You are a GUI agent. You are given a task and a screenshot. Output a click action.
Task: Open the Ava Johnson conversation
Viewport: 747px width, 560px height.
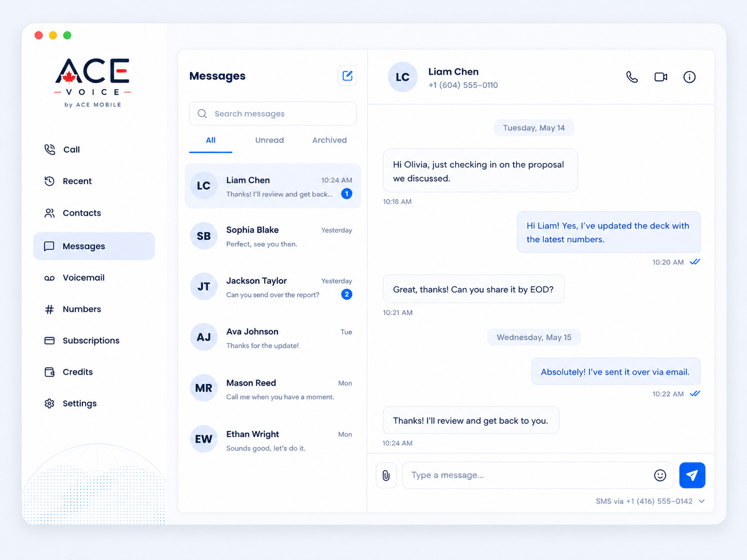coord(273,338)
